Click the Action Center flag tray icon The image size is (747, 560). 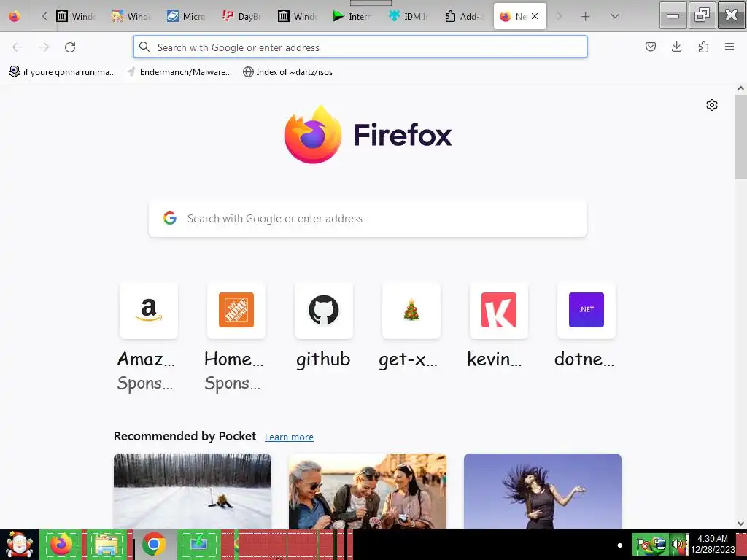643,544
